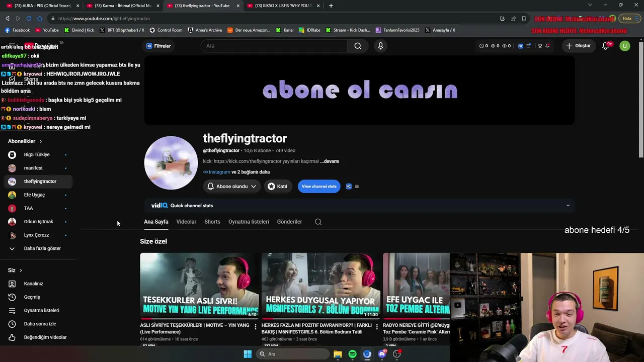Screen dimensions: 644x362
Task: Switch to the Karma - İhtimal browser tab
Action: coord(123,6)
